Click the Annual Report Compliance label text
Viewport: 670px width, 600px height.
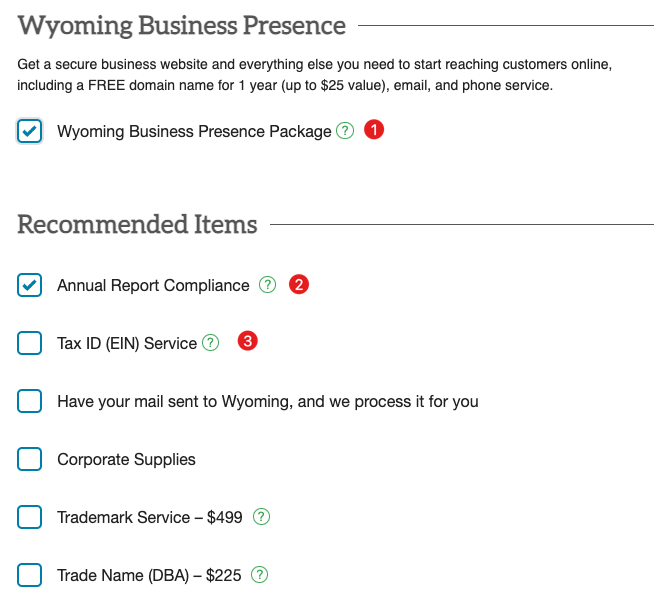[x=153, y=285]
